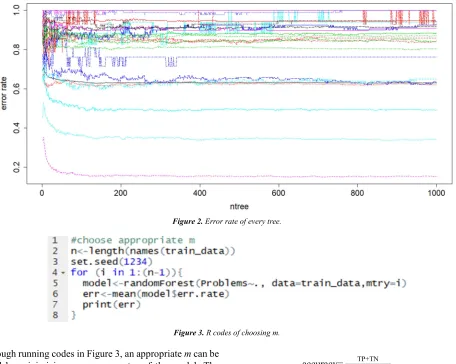
Task: Click the 'err<-mean(model$err.rate)' code line
Action: pos(156,294)
